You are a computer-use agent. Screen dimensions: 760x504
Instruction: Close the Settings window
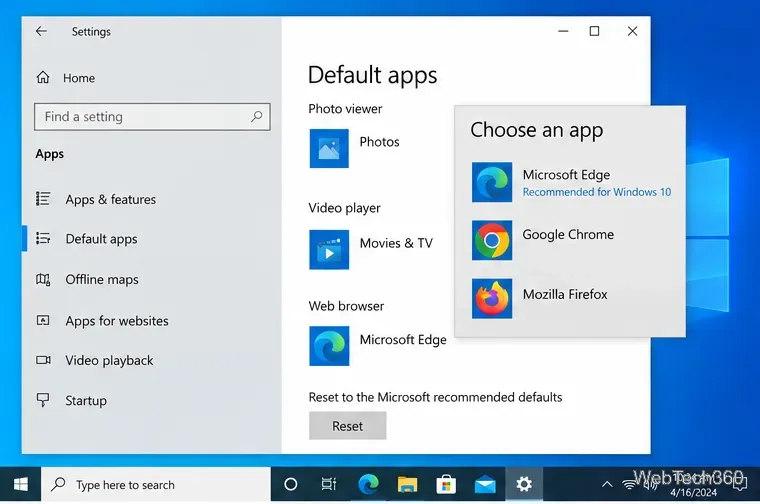(633, 31)
